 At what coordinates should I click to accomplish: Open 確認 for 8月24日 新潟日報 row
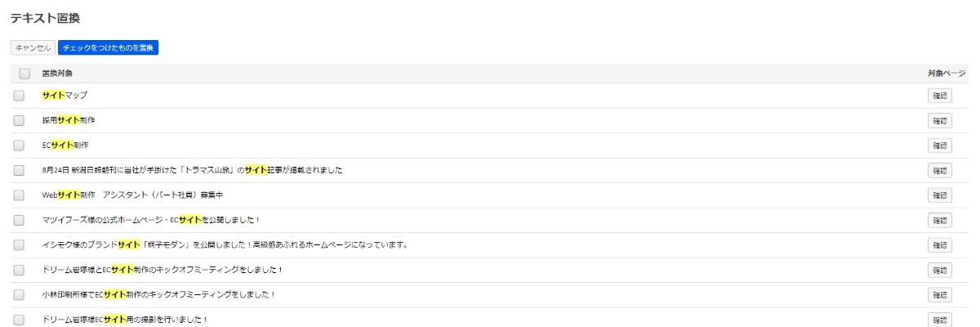click(939, 170)
